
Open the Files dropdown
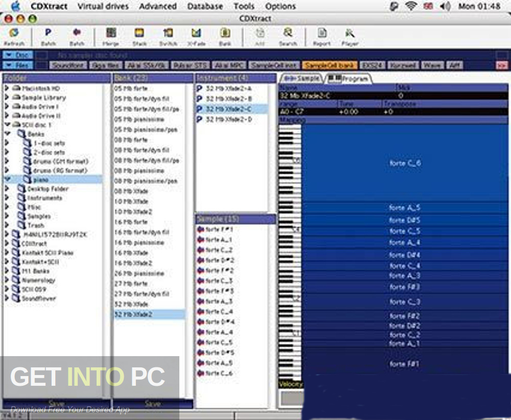click(18, 65)
